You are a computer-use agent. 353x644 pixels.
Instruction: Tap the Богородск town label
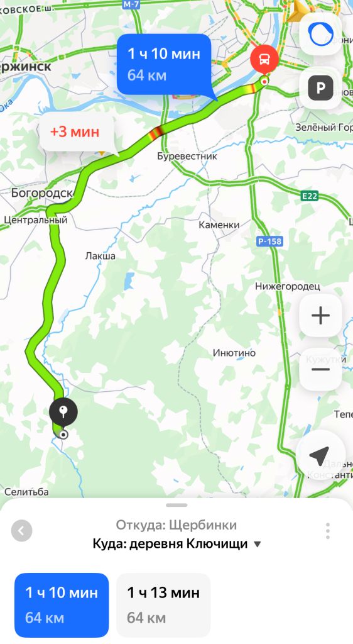click(x=42, y=193)
